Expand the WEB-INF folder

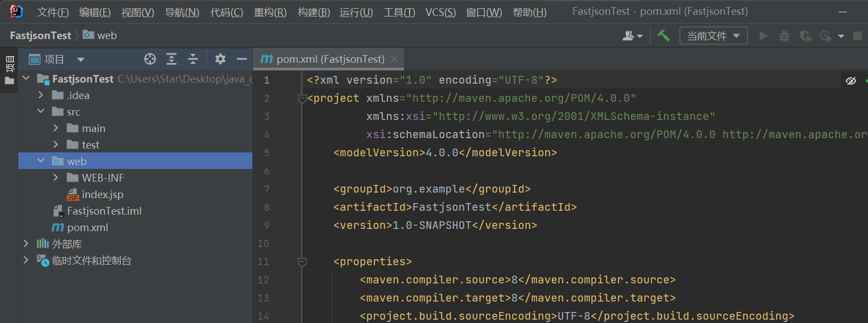56,178
